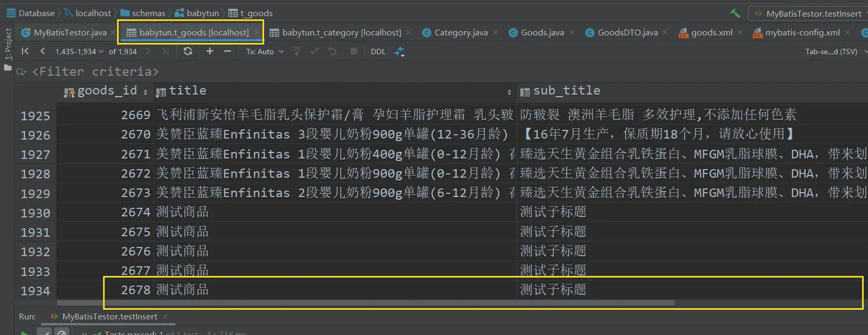Cancel running statement stop icon
This screenshot has height=335, width=868.
pos(354,51)
